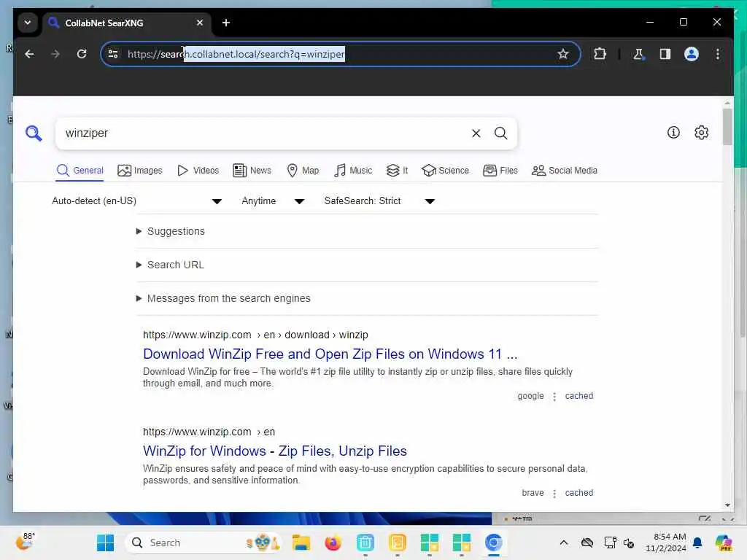Open SearXNG preferences gear

click(701, 133)
